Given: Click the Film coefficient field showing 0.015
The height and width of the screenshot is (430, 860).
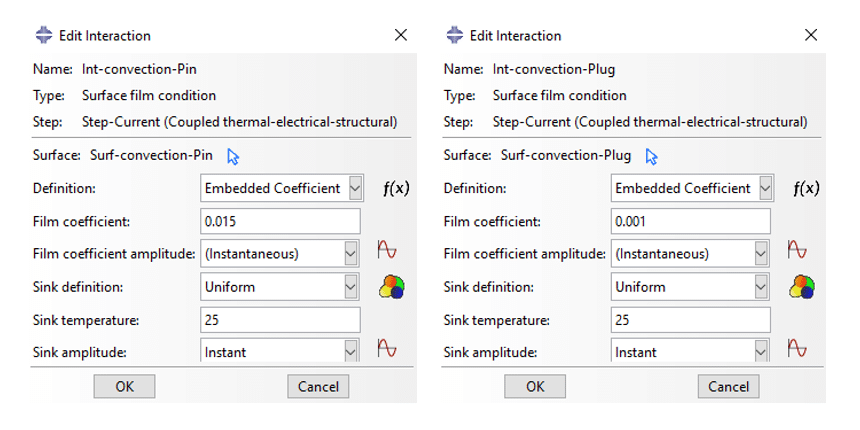Looking at the screenshot, I should pos(280,221).
